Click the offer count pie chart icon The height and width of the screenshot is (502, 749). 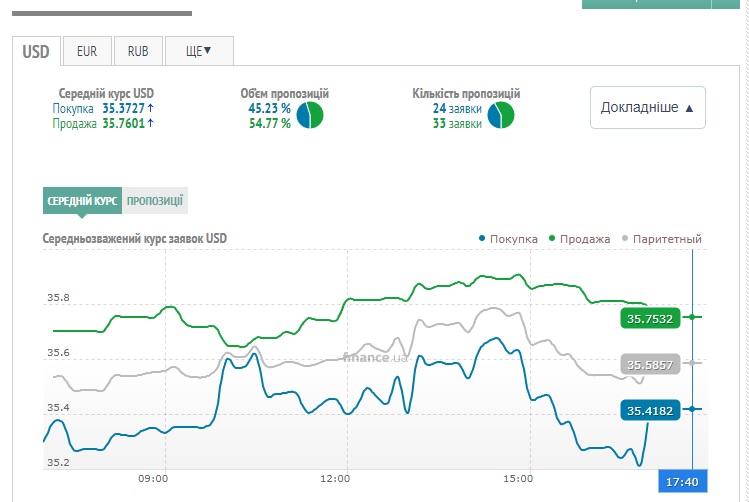[500, 116]
